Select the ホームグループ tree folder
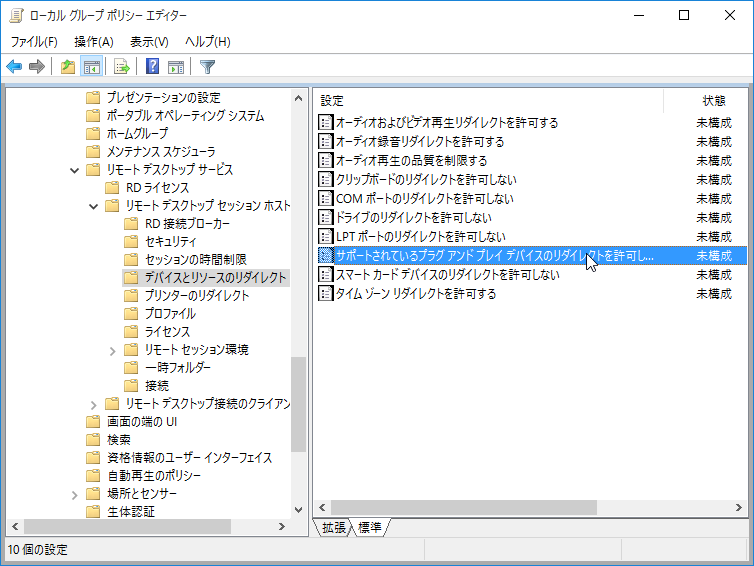This screenshot has width=754, height=566. pos(138,133)
